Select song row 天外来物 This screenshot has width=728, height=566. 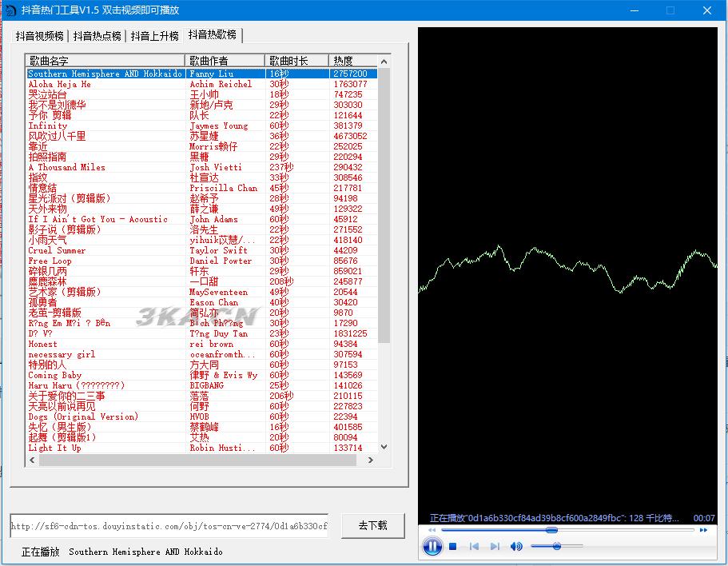click(201, 209)
